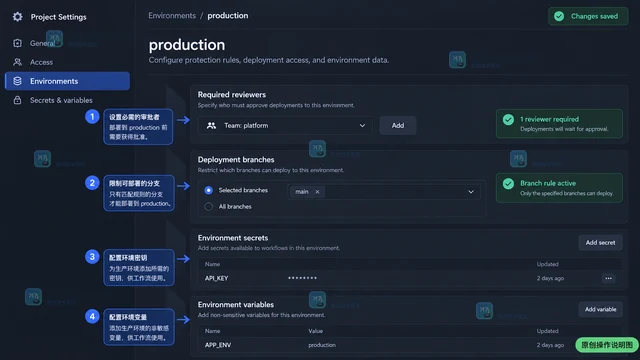This screenshot has height=360, width=640.
Task: Click the Changes saved notification
Action: tap(588, 16)
